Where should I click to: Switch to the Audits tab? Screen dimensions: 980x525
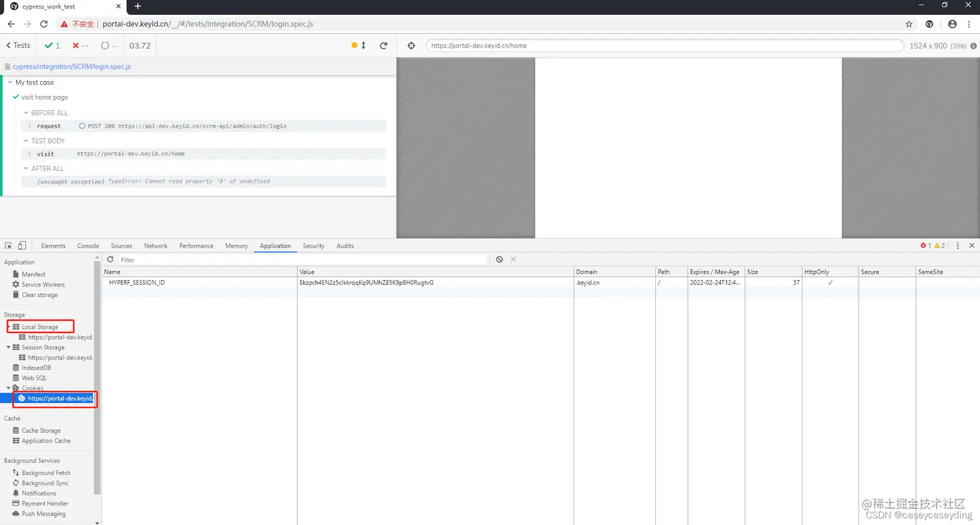345,246
